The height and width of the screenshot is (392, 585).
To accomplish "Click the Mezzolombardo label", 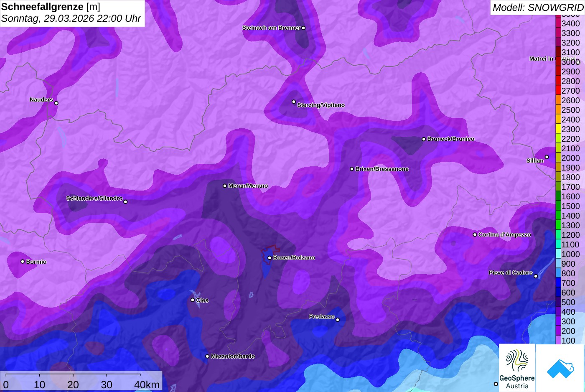I will 233,356.
